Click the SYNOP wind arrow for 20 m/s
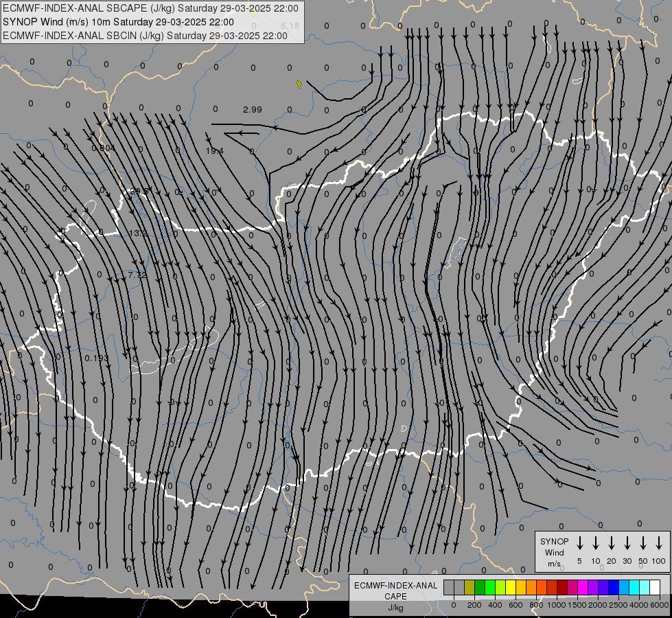 (x=612, y=542)
